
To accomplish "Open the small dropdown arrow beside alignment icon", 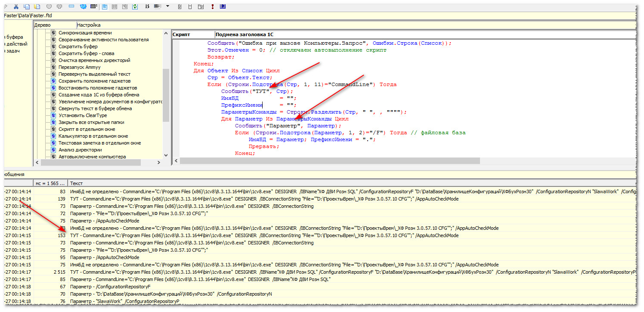I will 167,6.
